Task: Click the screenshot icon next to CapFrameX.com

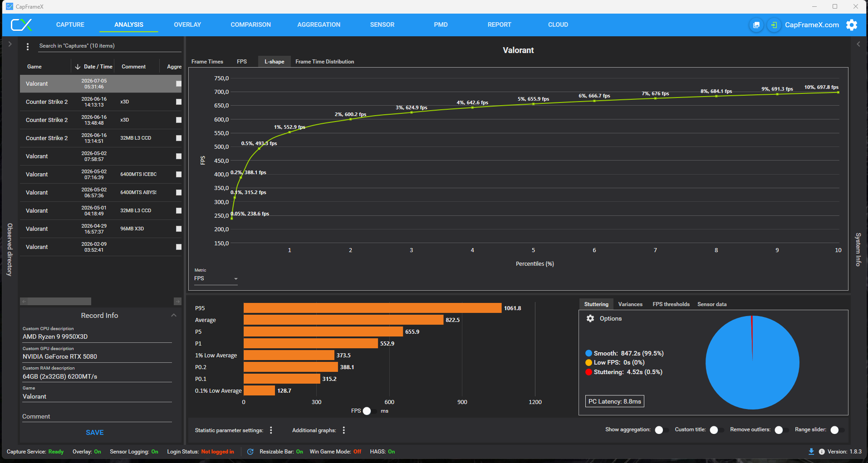Action: point(756,25)
